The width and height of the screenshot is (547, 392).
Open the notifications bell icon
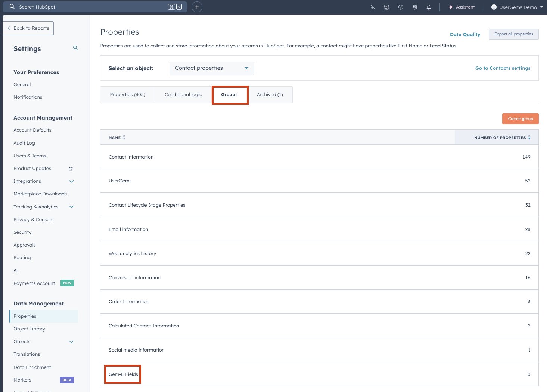[x=429, y=7]
